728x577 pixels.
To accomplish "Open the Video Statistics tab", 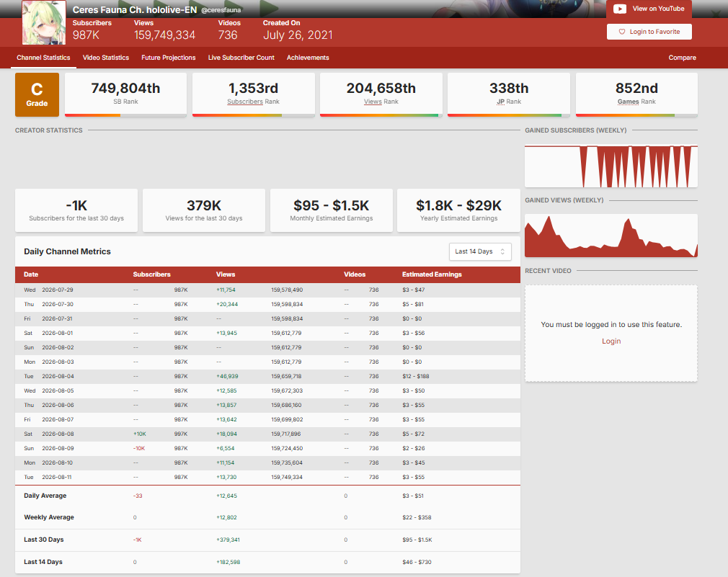I will (x=106, y=58).
